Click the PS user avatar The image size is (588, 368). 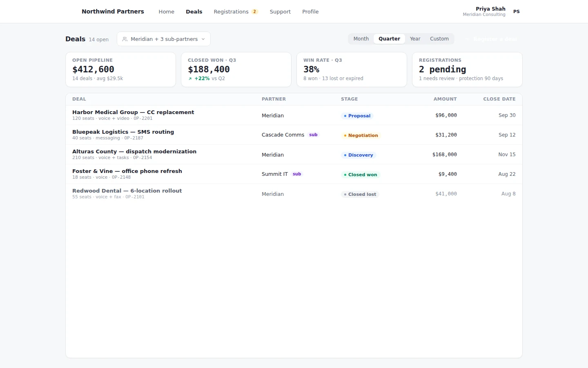(x=517, y=11)
